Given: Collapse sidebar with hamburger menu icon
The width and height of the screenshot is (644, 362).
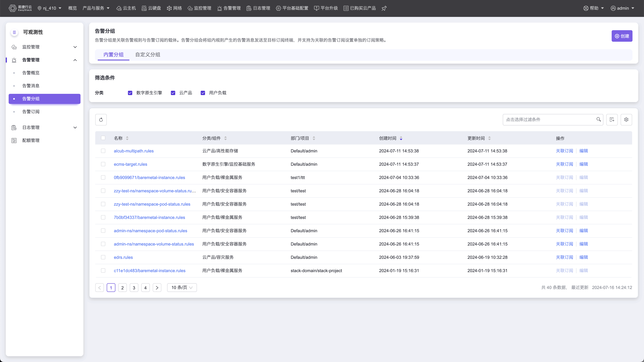Looking at the screenshot, I should pos(14,32).
